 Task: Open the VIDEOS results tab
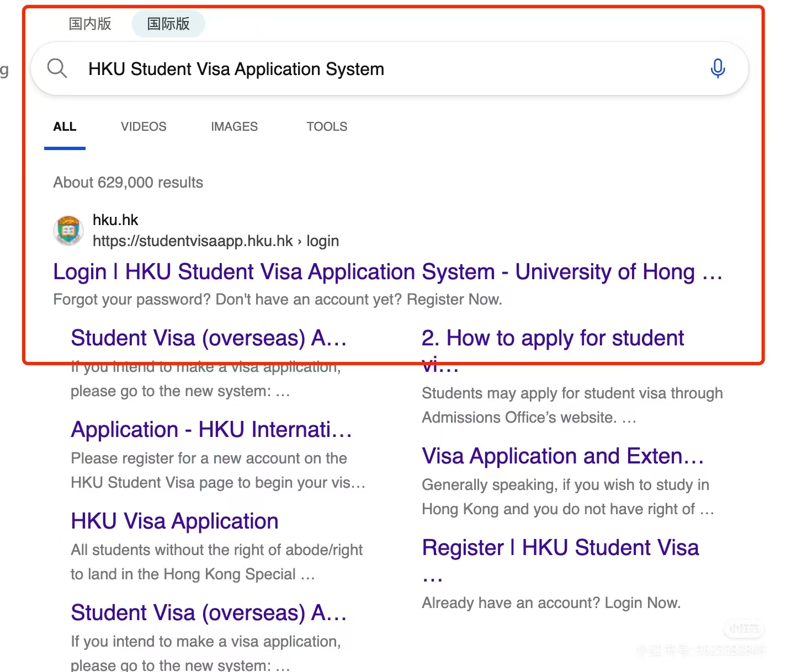144,127
